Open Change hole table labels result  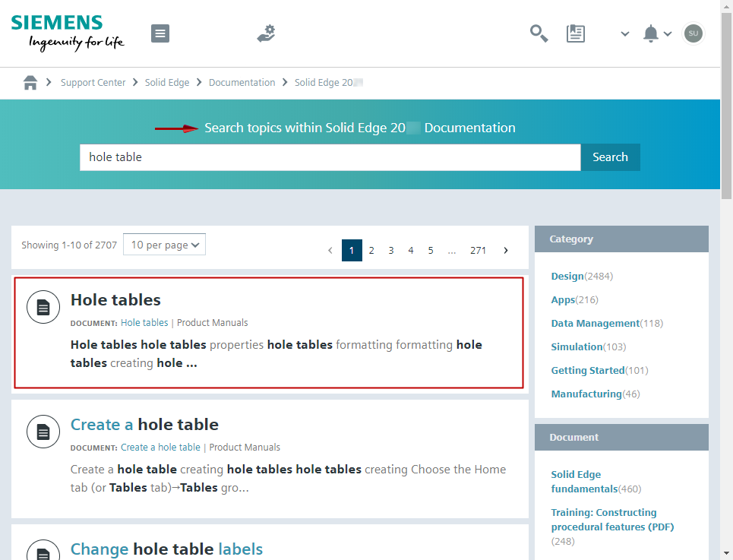click(166, 549)
